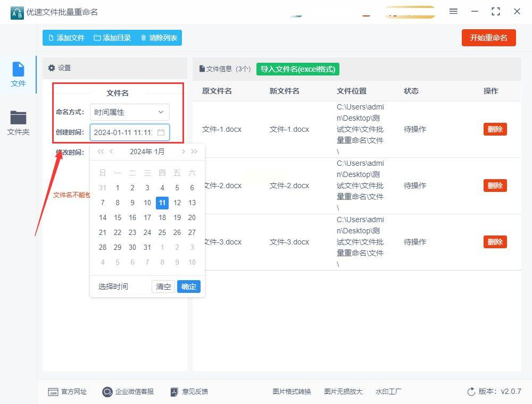Click 确定 confirm button in date picker
Image resolution: width=532 pixels, height=404 pixels.
click(x=188, y=287)
